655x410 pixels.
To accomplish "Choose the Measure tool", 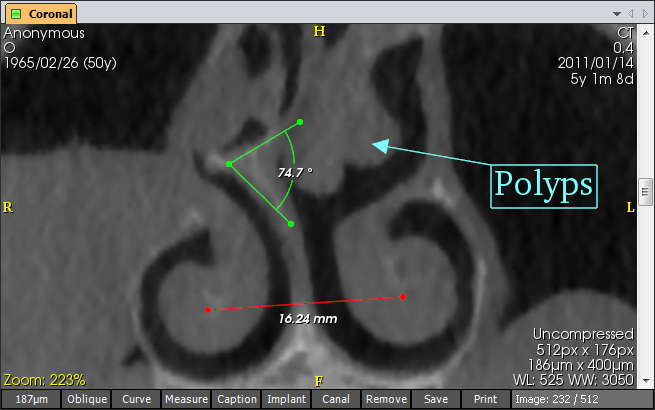I will (x=186, y=400).
